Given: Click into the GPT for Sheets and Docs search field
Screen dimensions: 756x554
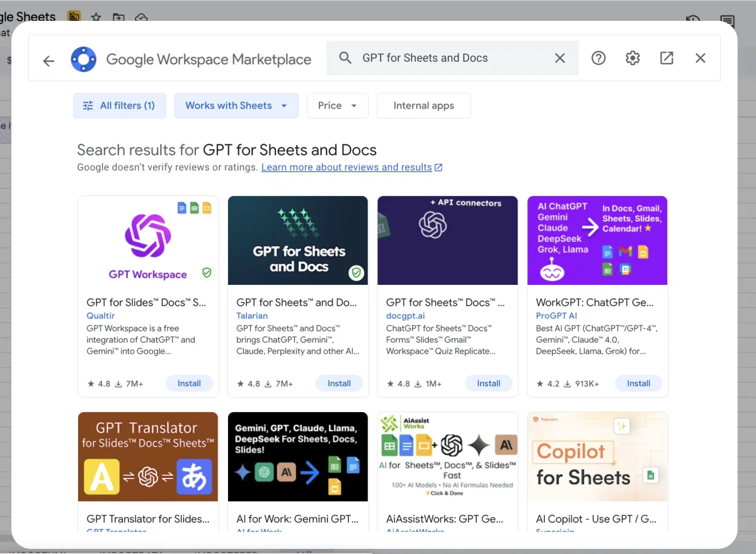Looking at the screenshot, I should click(452, 58).
